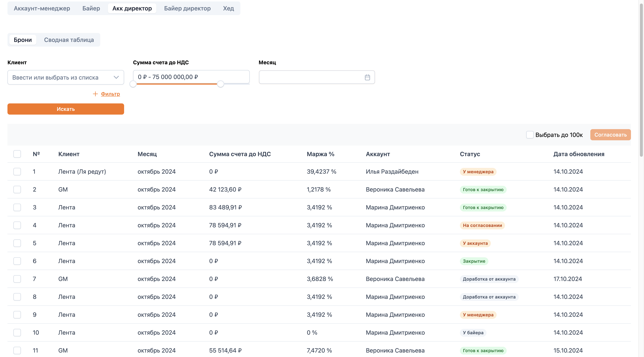Click the У аккаунта status badge
The height and width of the screenshot is (357, 644).
(x=475, y=243)
